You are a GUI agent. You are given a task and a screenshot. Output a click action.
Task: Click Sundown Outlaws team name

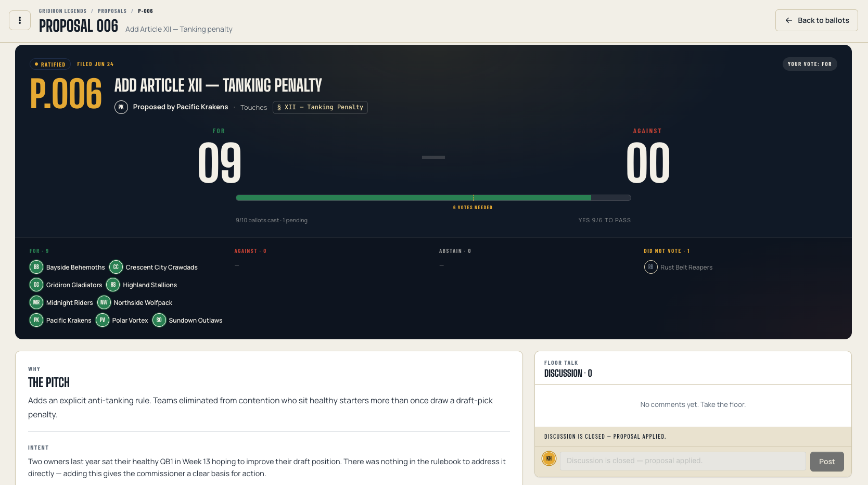[196, 321]
